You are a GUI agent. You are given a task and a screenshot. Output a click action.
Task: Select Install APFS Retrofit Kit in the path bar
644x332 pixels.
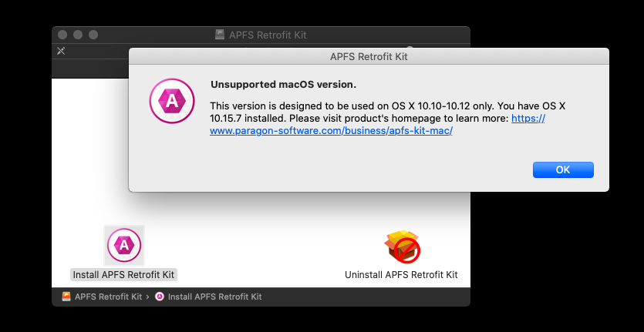click(215, 297)
